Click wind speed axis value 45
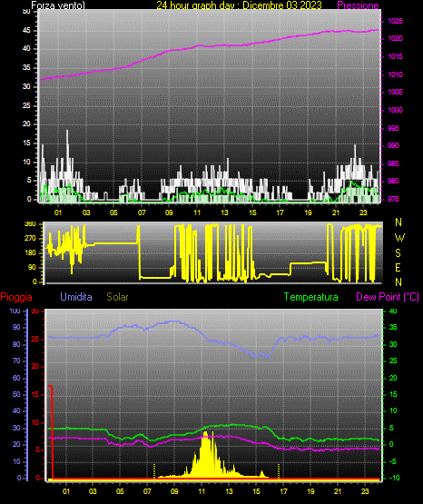 (x=26, y=31)
